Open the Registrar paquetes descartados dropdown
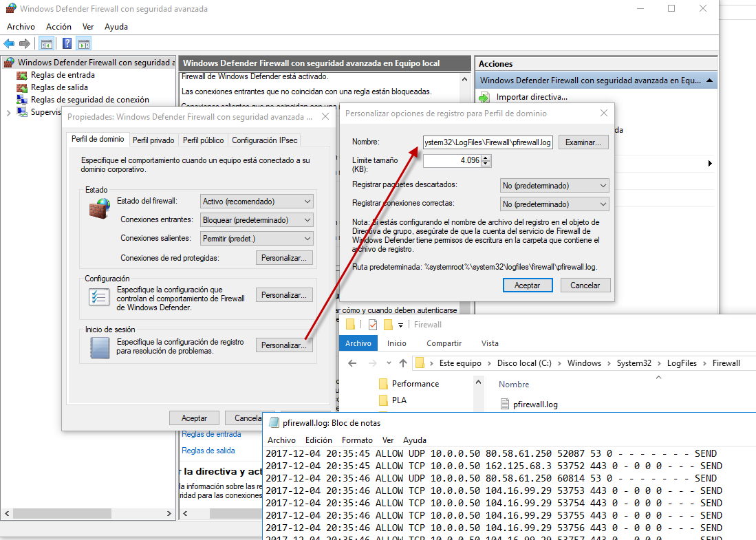Image resolution: width=756 pixels, height=540 pixels. [554, 186]
